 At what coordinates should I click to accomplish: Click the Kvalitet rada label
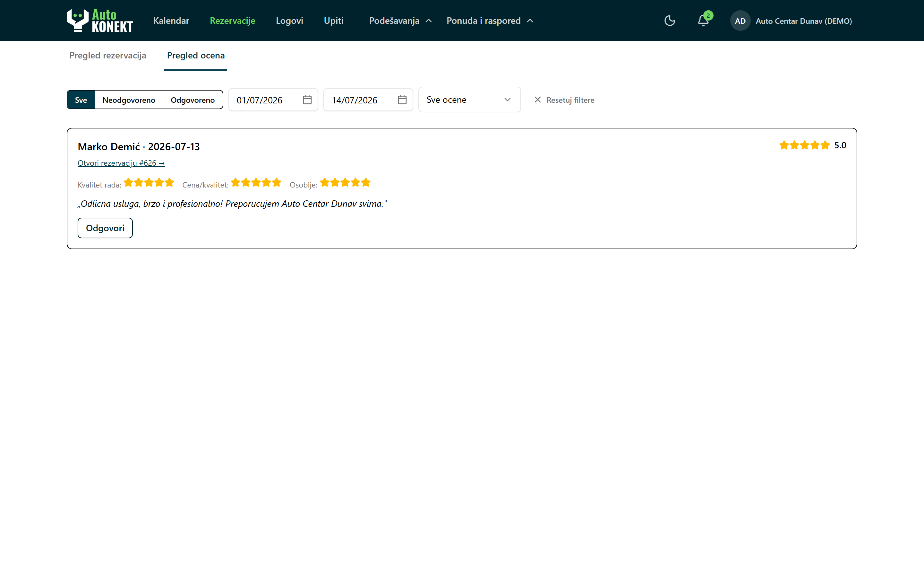(x=99, y=185)
